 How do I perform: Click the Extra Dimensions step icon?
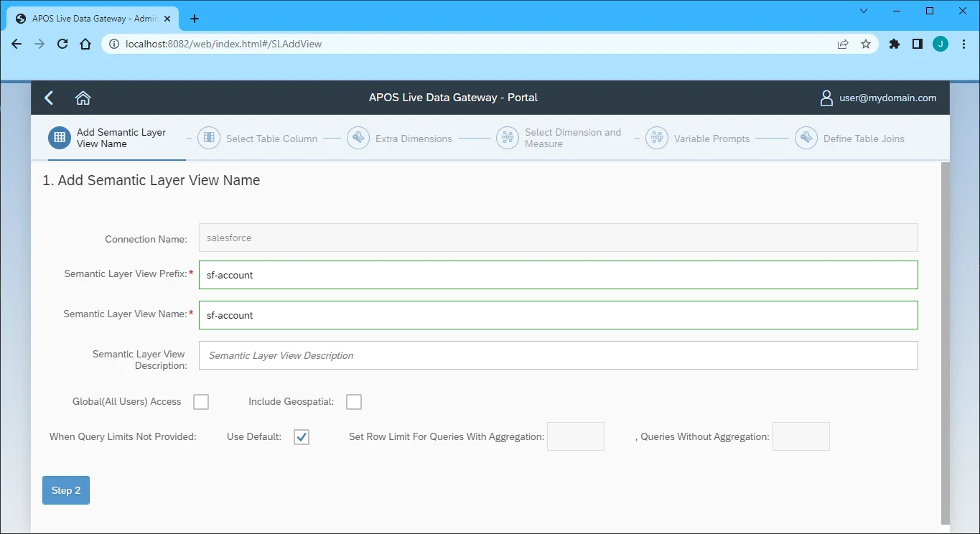point(358,138)
